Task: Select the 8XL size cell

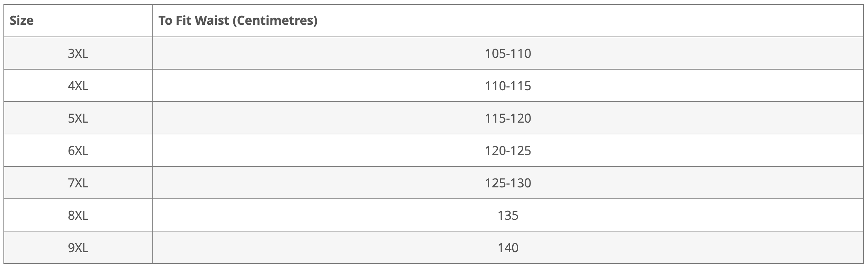Action: (78, 215)
